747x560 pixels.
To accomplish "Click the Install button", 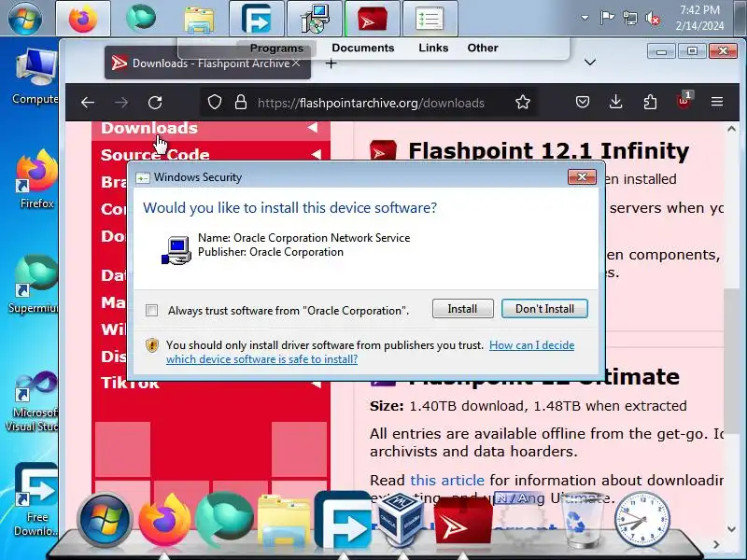I will click(462, 309).
